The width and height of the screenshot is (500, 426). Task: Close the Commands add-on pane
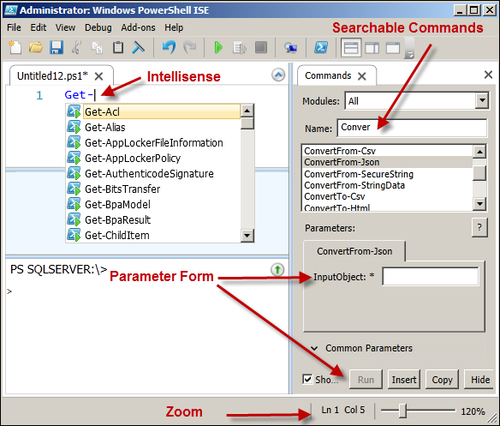pyautogui.click(x=488, y=75)
